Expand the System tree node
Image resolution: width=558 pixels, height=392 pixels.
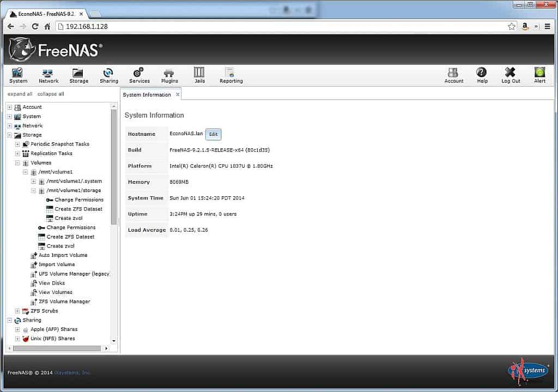10,117
